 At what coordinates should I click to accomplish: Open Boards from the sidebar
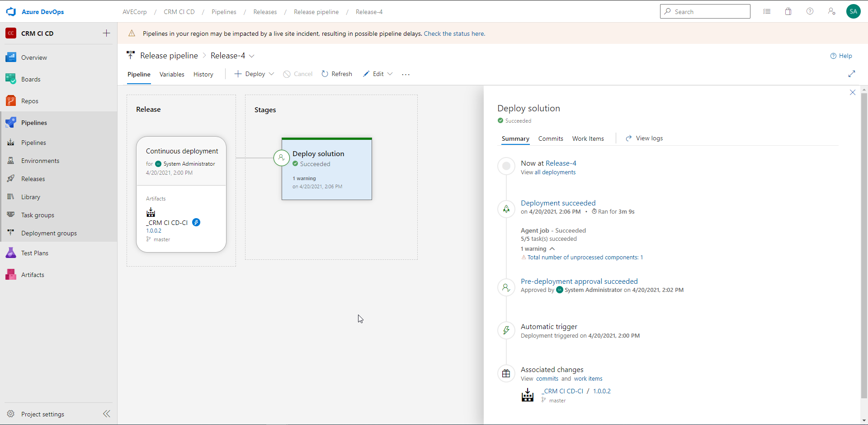31,79
